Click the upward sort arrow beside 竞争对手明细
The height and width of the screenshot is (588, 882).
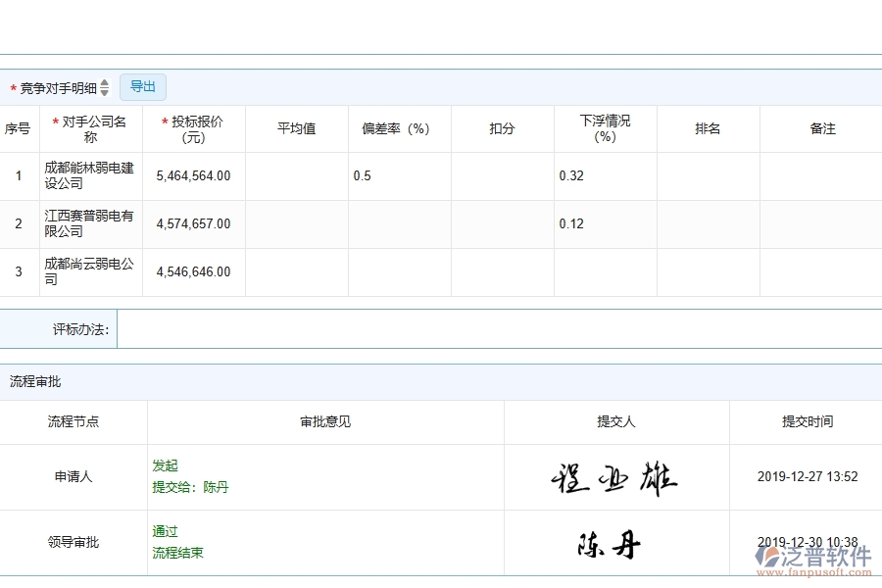(x=105, y=83)
